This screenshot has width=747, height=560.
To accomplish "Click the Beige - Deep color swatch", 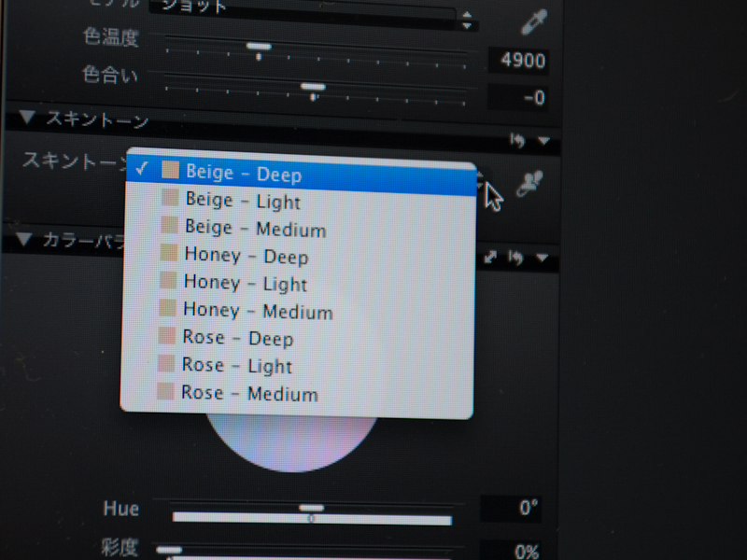I will [x=170, y=170].
